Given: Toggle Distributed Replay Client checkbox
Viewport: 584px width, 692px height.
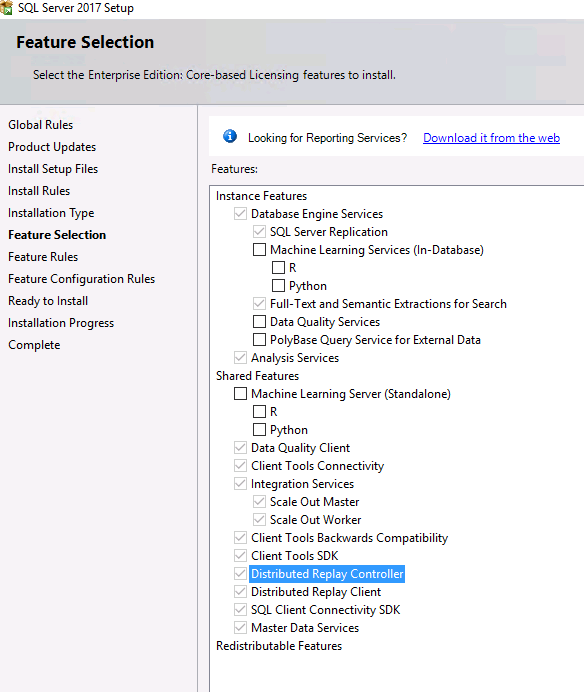Looking at the screenshot, I should 240,591.
